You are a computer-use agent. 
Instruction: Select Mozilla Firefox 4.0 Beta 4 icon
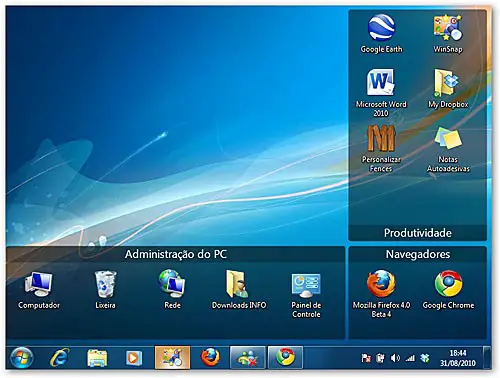pyautogui.click(x=381, y=294)
